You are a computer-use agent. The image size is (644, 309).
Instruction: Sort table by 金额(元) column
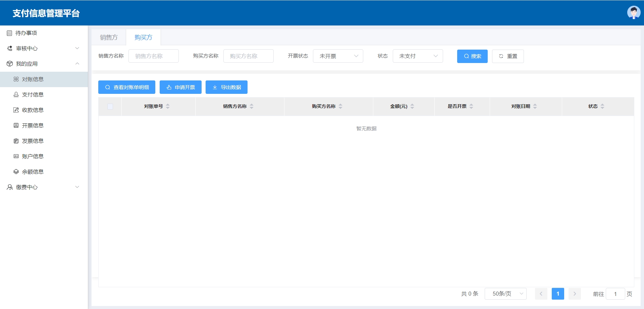[412, 106]
